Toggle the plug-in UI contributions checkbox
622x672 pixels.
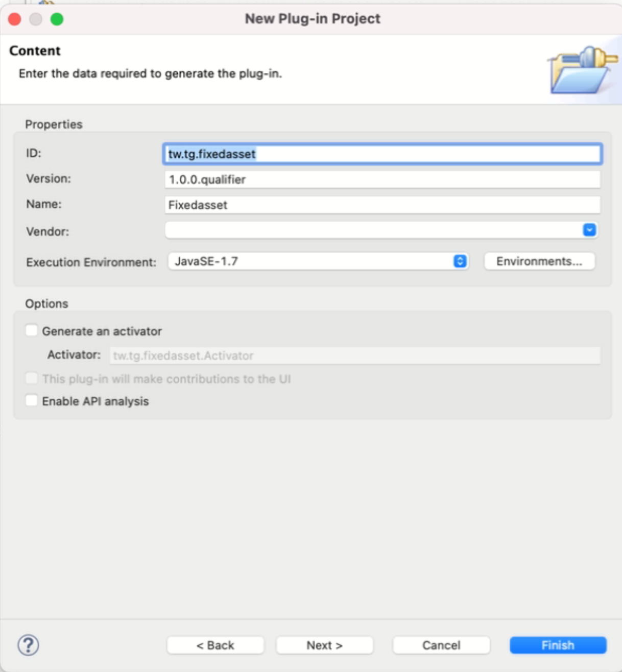pos(32,378)
